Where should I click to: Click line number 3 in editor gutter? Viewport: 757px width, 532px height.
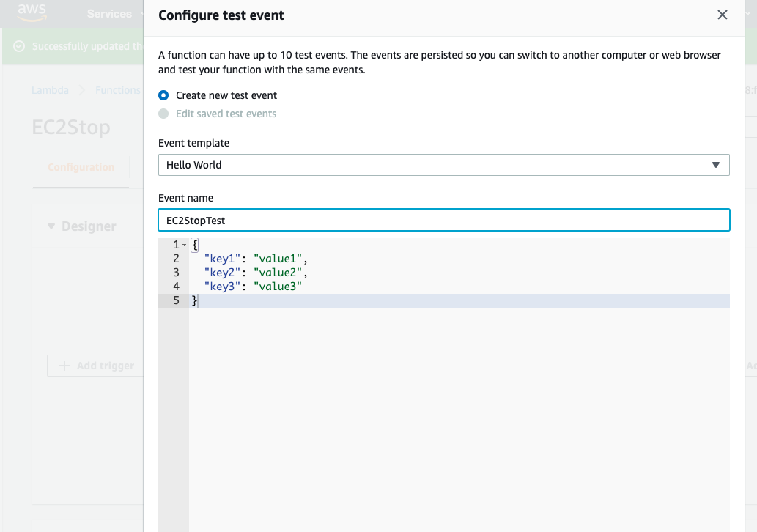coord(176,273)
